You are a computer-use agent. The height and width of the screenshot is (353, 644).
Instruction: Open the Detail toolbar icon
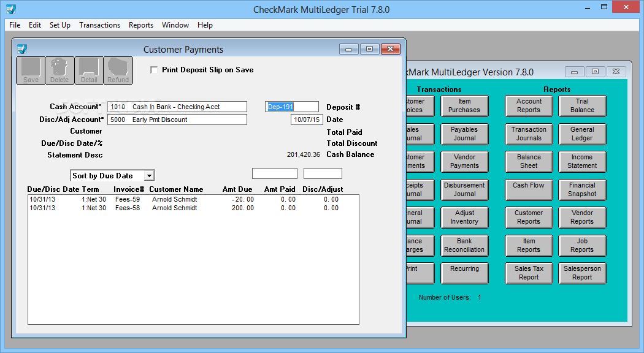pyautogui.click(x=89, y=70)
